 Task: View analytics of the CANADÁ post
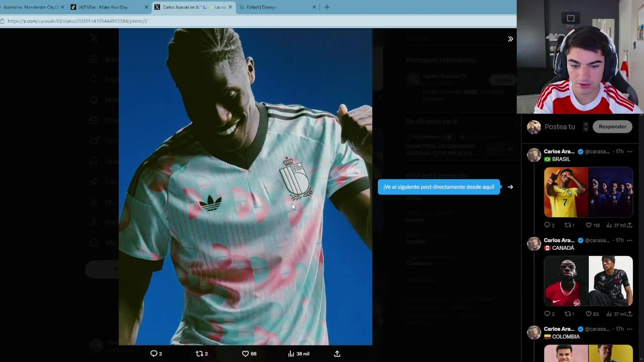617,314
